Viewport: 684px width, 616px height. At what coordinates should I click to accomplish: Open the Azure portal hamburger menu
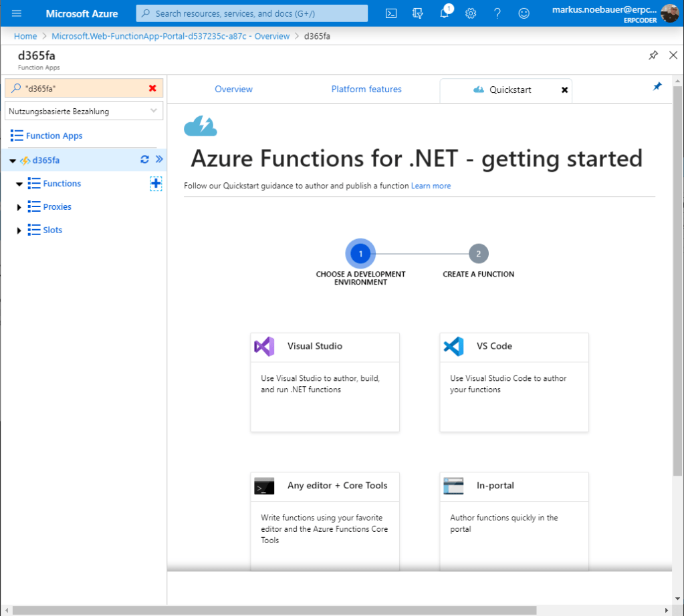tap(16, 13)
